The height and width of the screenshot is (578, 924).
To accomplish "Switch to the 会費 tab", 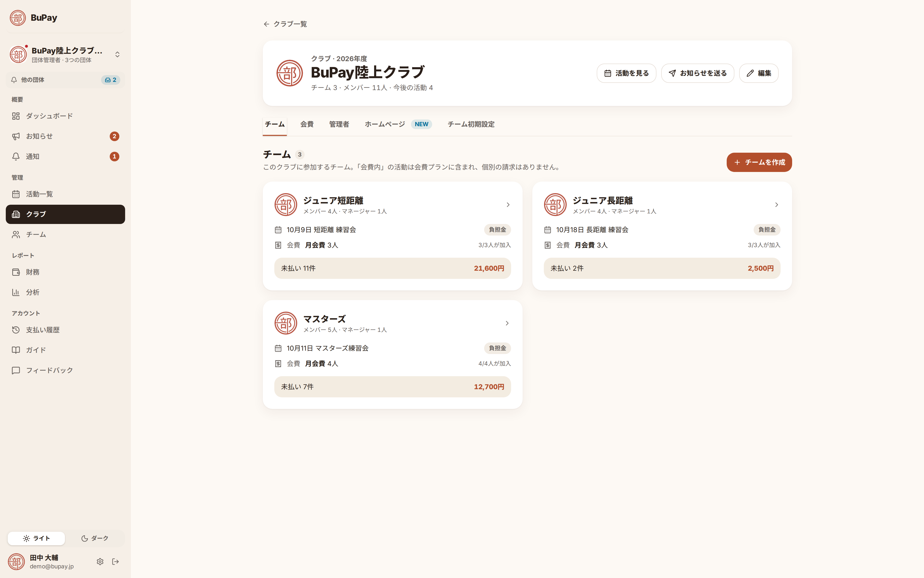I will point(307,124).
